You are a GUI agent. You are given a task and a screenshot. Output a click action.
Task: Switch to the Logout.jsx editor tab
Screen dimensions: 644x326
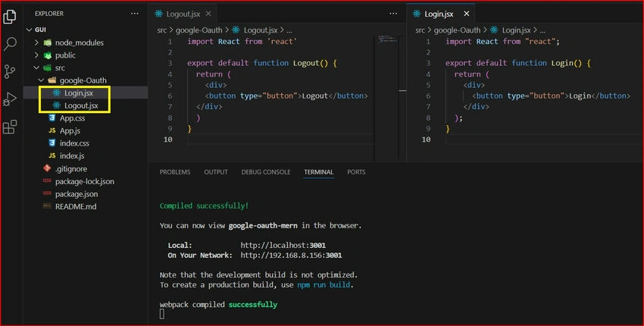[x=183, y=14]
